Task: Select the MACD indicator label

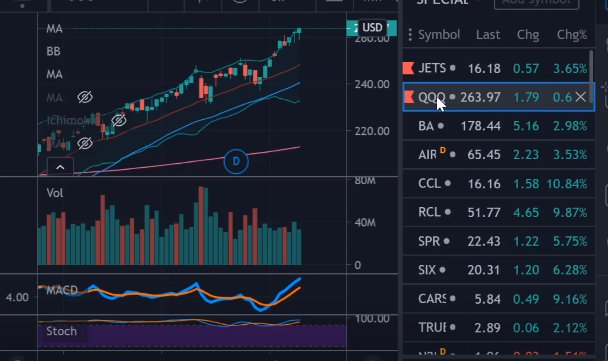Action: tap(62, 290)
